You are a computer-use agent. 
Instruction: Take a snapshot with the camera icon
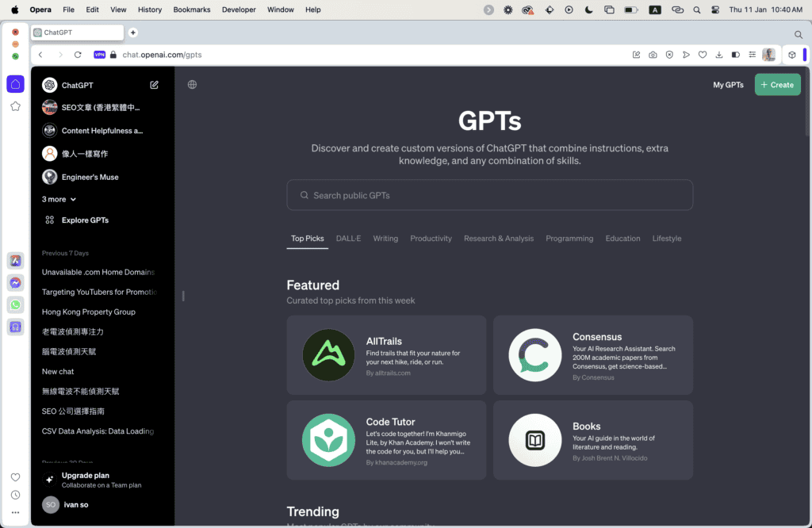[653, 55]
